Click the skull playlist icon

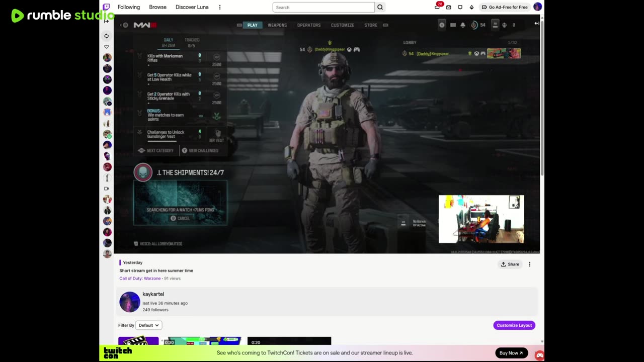(143, 172)
